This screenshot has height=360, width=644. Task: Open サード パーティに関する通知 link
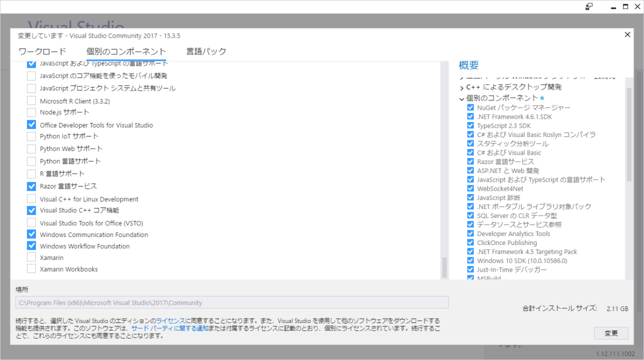(170, 328)
